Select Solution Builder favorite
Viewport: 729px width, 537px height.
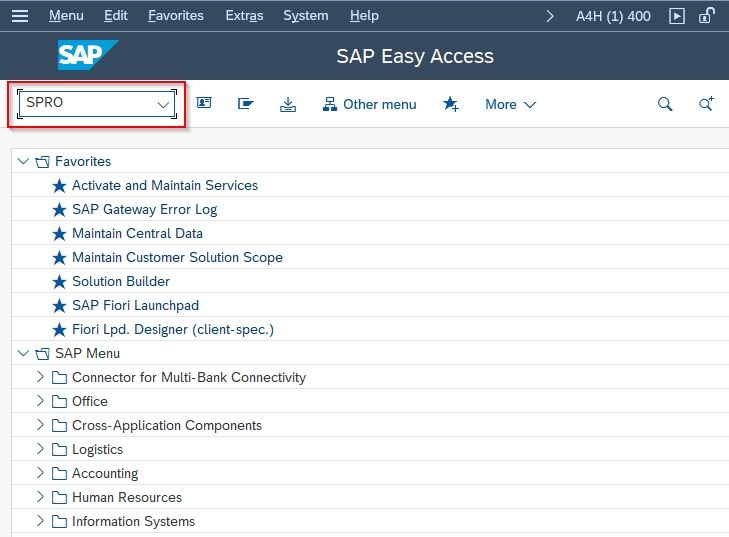click(x=121, y=282)
